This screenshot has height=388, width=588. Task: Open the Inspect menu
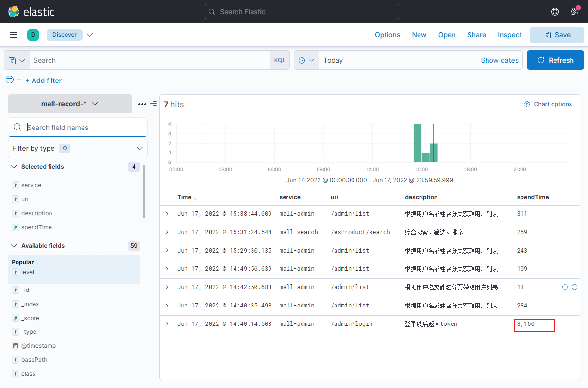(509, 34)
